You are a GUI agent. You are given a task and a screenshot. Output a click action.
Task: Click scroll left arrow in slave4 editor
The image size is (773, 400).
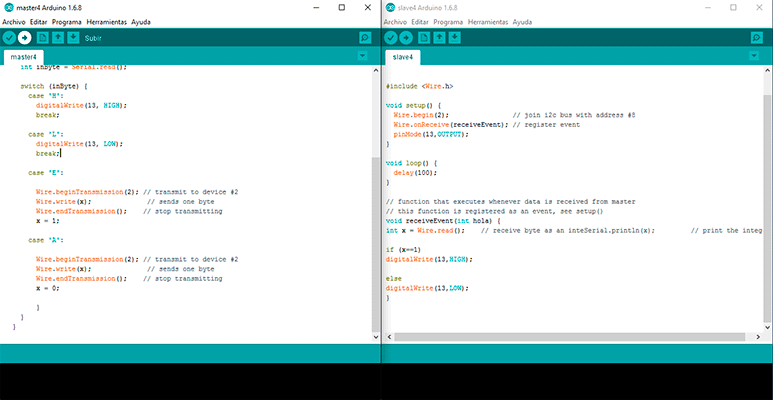(x=389, y=337)
